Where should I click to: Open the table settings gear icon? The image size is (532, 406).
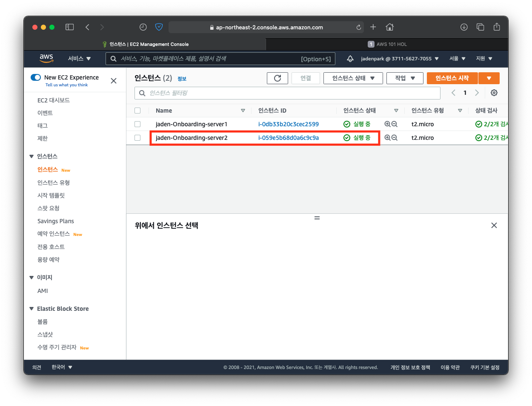click(494, 93)
